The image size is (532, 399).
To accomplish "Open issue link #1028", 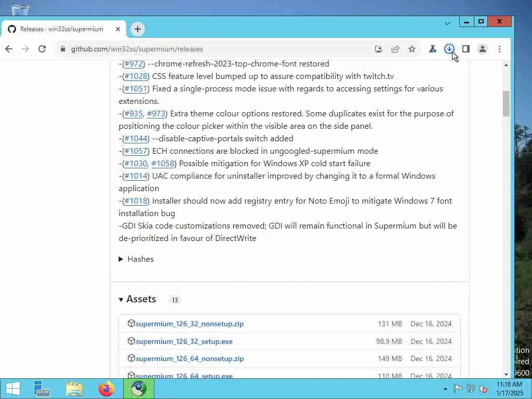I will 136,76.
